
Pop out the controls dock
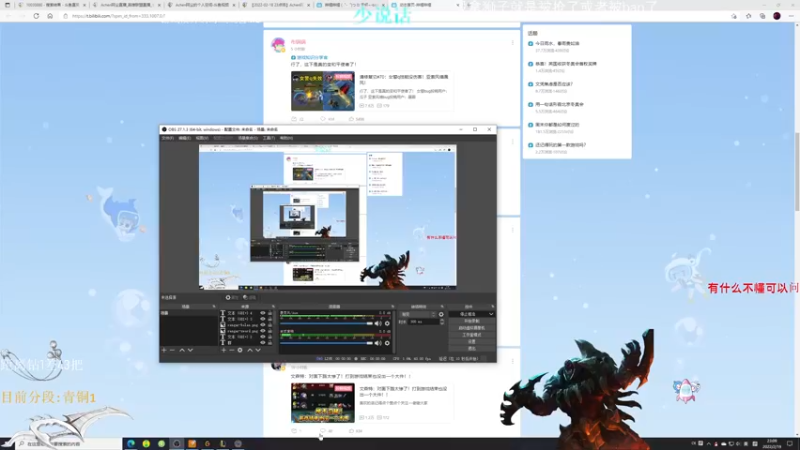click(492, 307)
